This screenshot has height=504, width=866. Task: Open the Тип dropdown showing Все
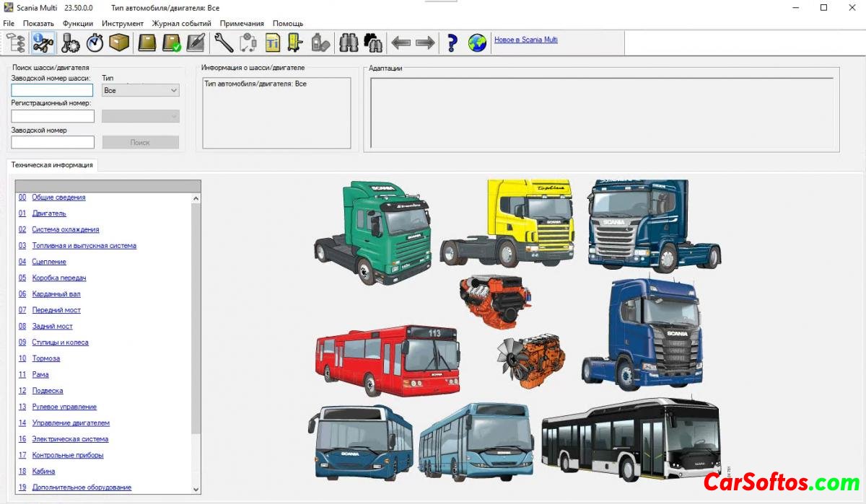coord(141,91)
